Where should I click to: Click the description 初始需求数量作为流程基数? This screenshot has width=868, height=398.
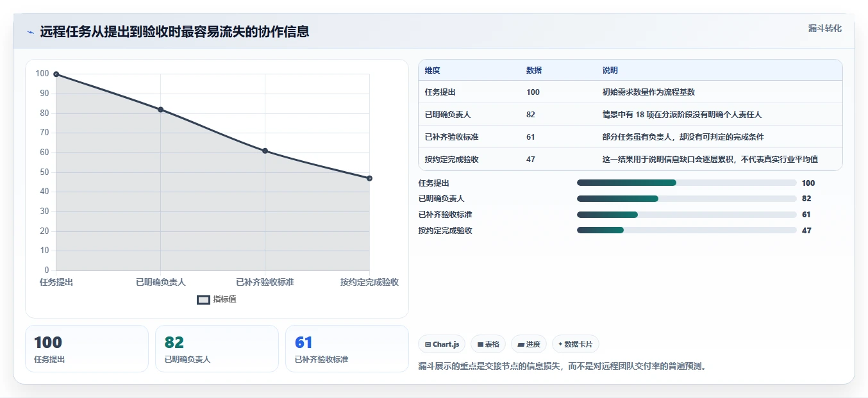coord(649,92)
